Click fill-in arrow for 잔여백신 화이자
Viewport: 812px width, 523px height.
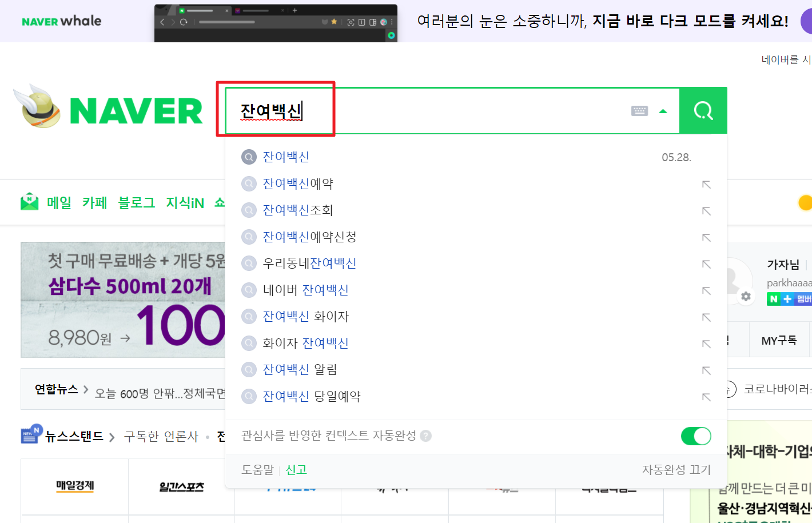coord(706,317)
